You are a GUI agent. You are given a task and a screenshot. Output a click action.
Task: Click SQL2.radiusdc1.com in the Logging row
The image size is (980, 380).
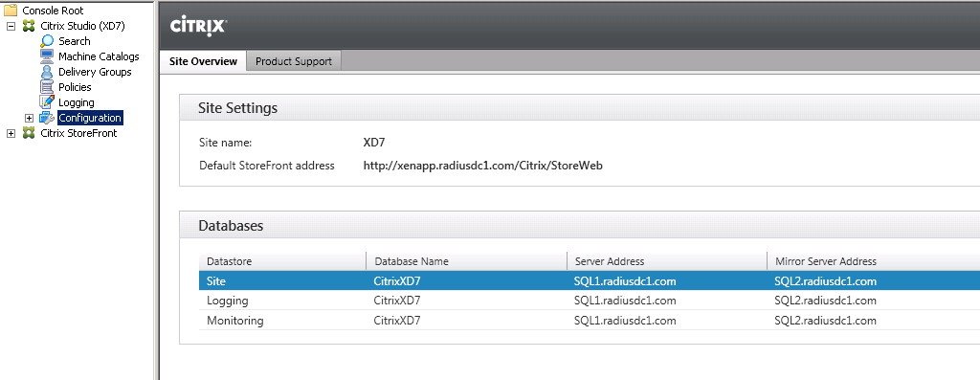[x=825, y=301]
